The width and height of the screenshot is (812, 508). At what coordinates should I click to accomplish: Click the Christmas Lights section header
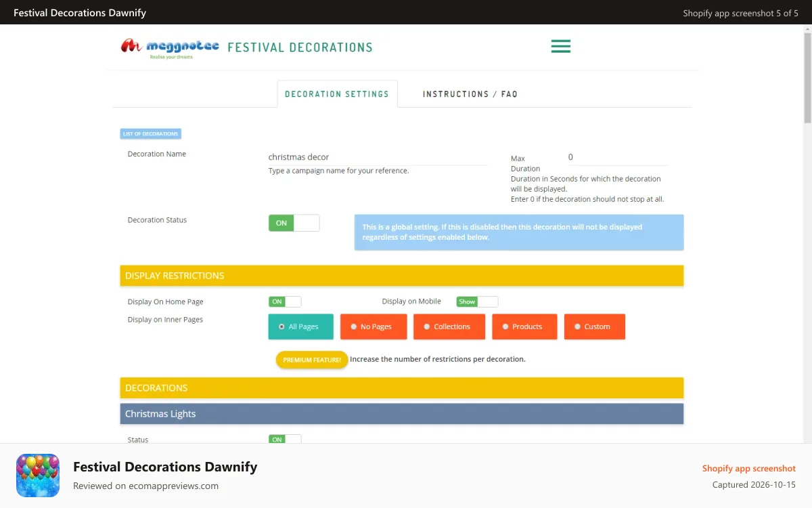[402, 414]
